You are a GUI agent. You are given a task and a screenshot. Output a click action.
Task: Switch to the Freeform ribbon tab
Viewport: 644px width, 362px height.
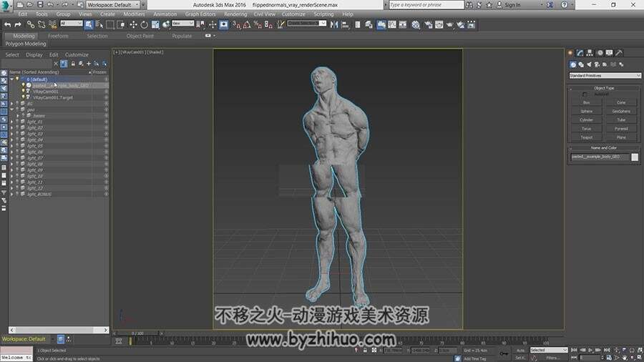tap(58, 36)
